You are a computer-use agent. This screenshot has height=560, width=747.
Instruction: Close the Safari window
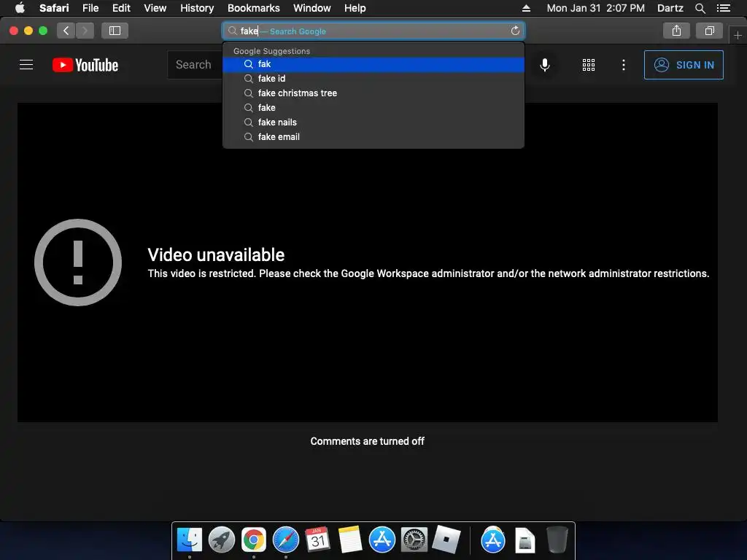(14, 31)
